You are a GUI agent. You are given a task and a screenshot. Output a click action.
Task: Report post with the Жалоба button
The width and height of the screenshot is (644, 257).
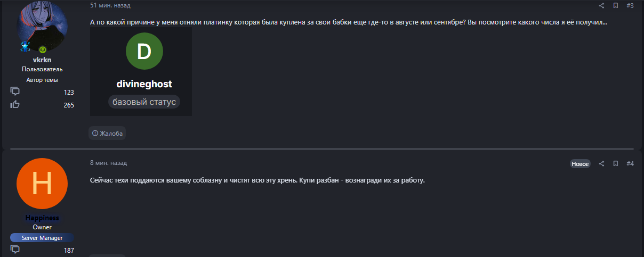coord(107,134)
